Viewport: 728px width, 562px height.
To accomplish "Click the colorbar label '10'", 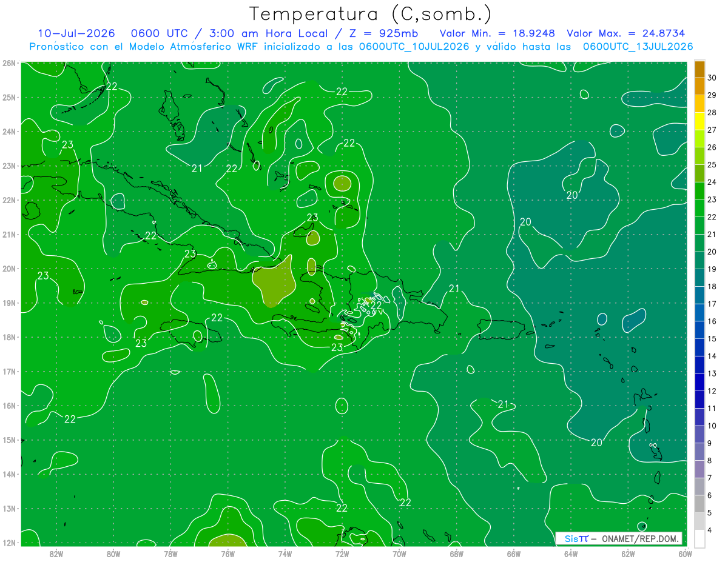I will (x=712, y=426).
